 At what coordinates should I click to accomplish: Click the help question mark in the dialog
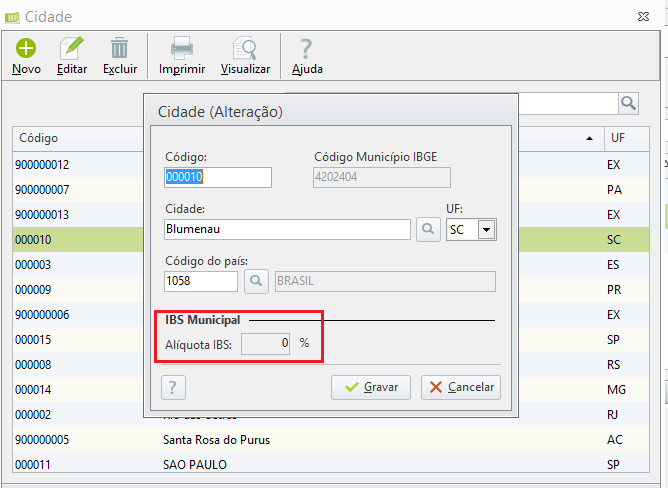[174, 387]
